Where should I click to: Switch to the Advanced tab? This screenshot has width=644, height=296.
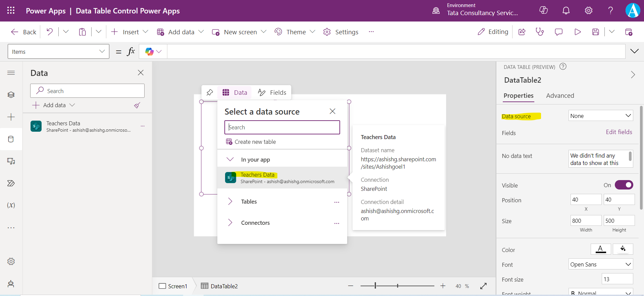click(560, 96)
